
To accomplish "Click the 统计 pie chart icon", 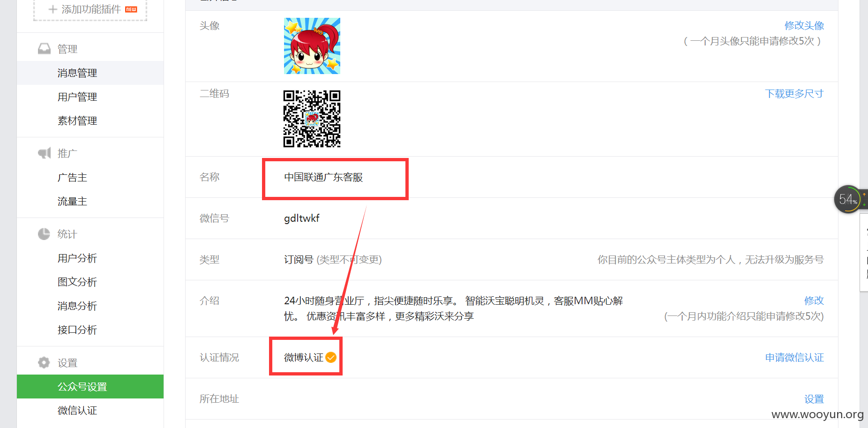I will tap(44, 234).
